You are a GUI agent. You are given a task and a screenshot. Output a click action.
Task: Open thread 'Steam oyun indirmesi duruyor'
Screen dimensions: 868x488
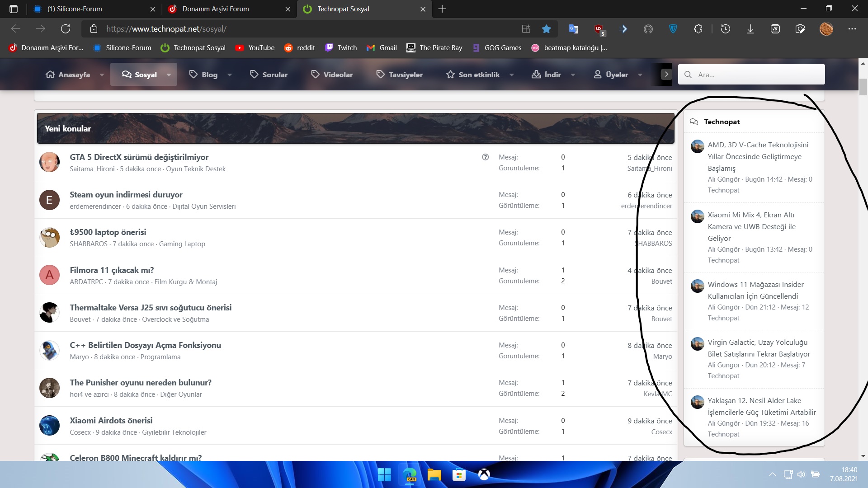point(126,195)
